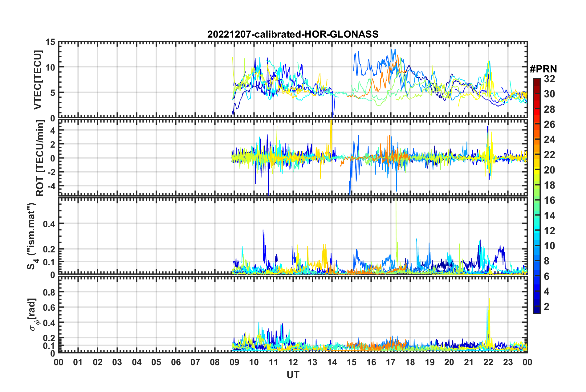Click hour label 09 on the UT axis
This screenshot has width=586, height=392.
(234, 362)
